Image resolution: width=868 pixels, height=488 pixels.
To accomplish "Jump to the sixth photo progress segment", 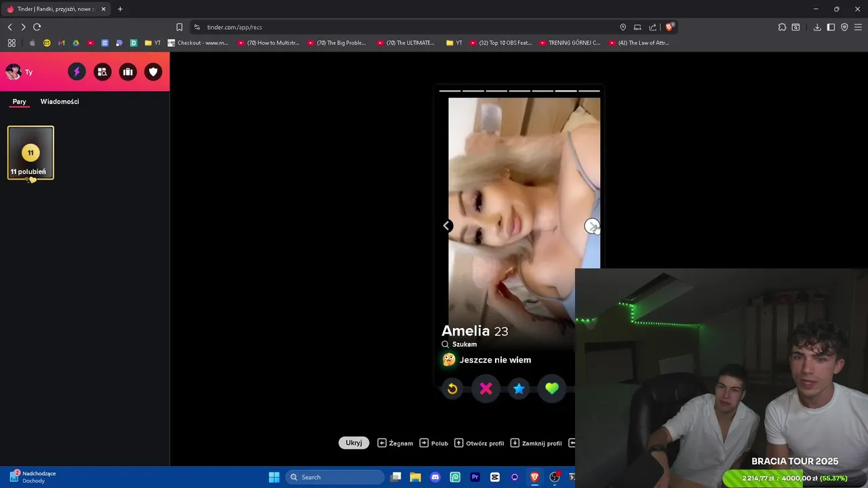I will (x=566, y=91).
